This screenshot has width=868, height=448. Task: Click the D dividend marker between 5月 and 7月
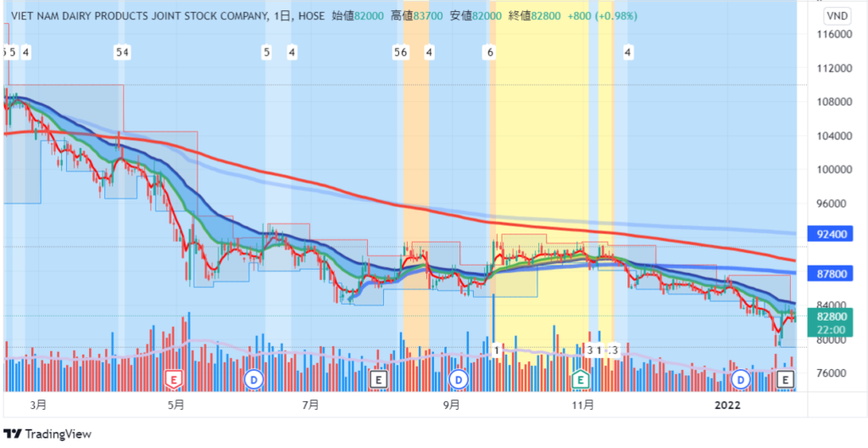point(254,380)
